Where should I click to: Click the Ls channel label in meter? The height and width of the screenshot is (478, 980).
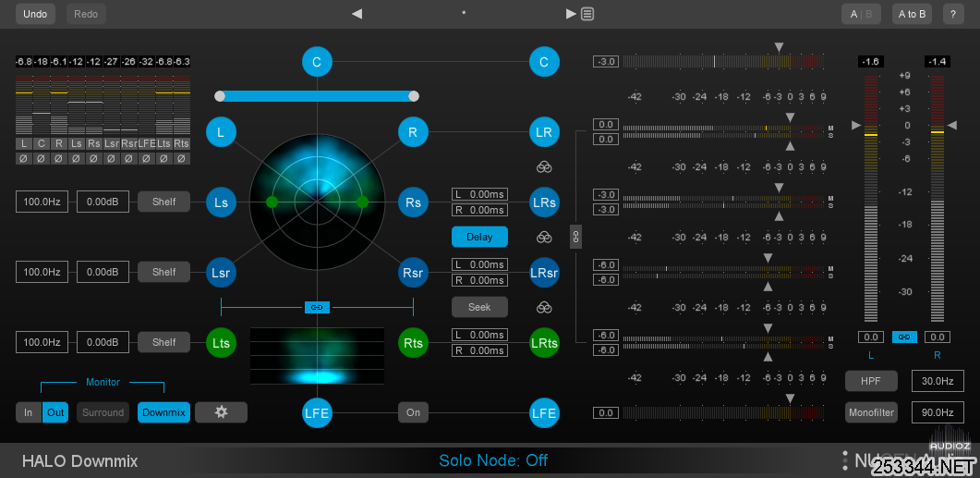(x=77, y=143)
